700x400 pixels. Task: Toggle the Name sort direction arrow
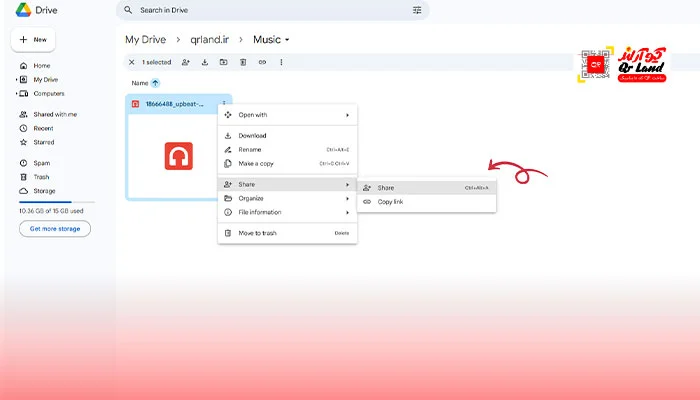155,83
